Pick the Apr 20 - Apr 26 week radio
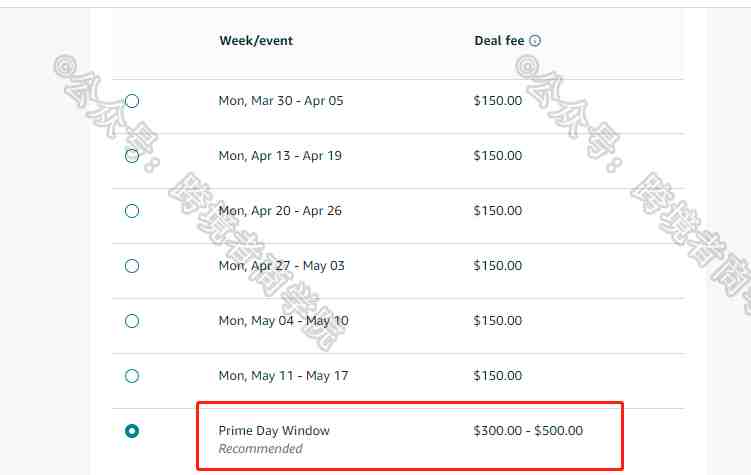This screenshot has height=475, width=751. (132, 211)
